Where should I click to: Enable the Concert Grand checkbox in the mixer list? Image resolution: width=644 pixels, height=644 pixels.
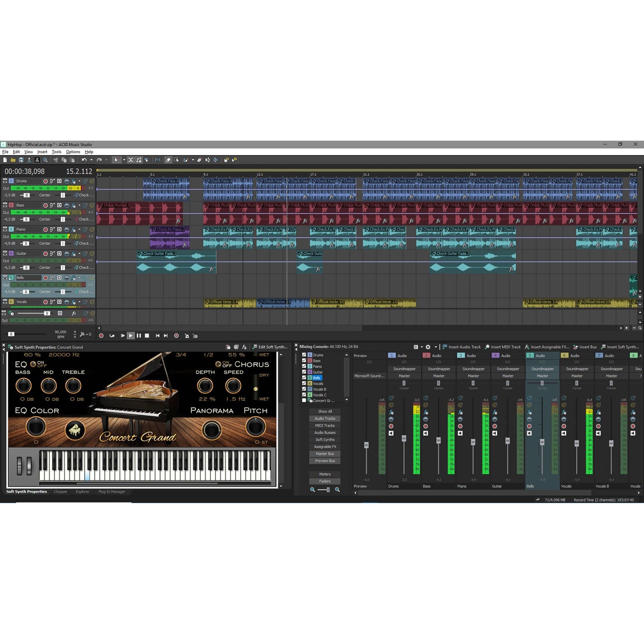click(304, 400)
